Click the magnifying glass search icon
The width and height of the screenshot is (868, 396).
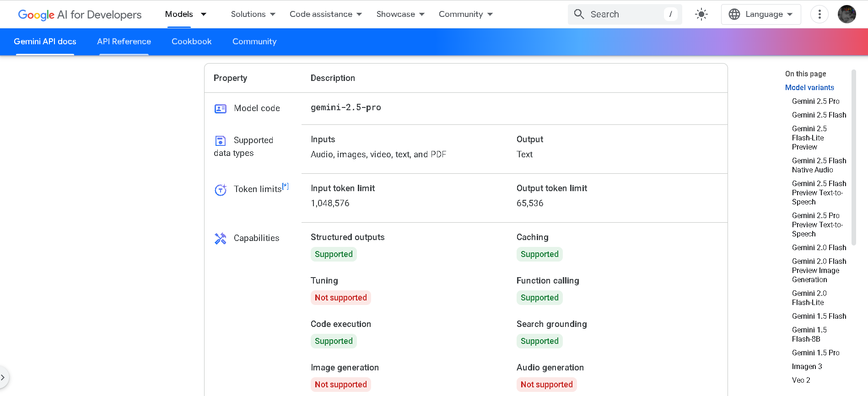[579, 14]
